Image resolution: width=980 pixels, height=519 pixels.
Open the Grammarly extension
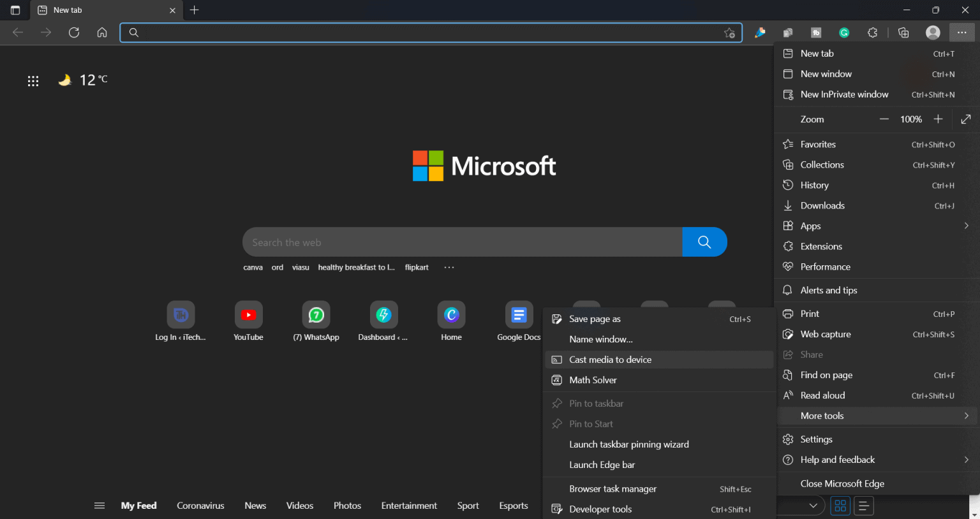click(844, 32)
